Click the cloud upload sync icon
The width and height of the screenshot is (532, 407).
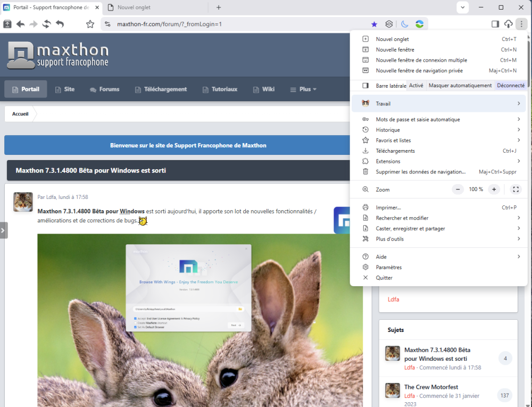(x=508, y=24)
